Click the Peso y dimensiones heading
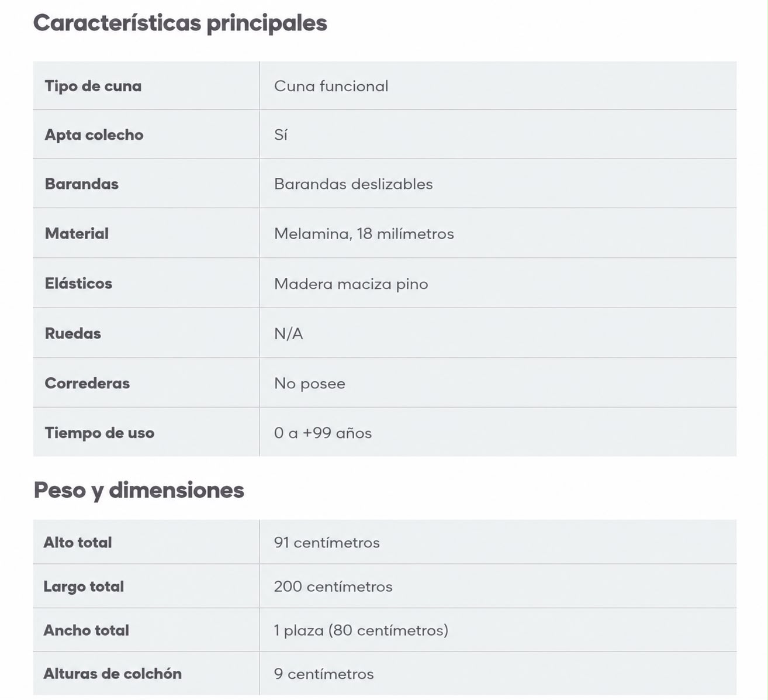Screen dimensions: 768x700 (139, 490)
